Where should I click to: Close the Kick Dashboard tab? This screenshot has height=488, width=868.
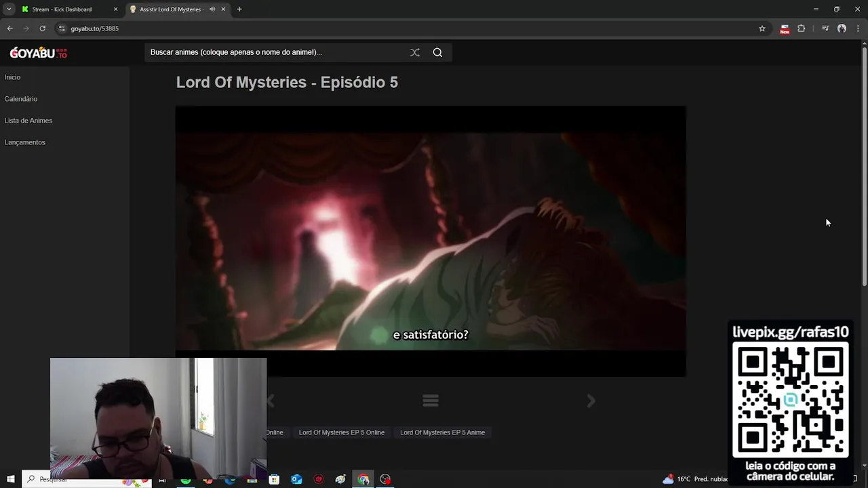pos(115,9)
